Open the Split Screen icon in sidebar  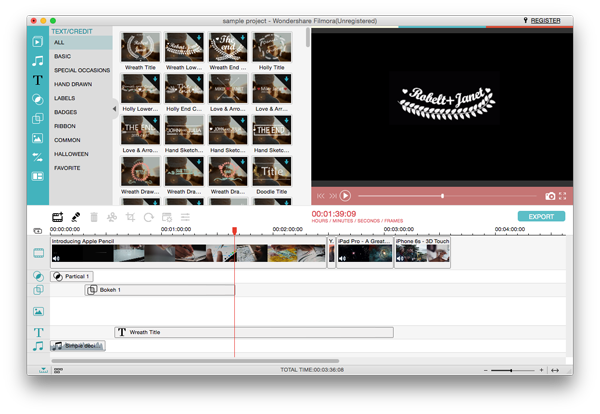38,176
